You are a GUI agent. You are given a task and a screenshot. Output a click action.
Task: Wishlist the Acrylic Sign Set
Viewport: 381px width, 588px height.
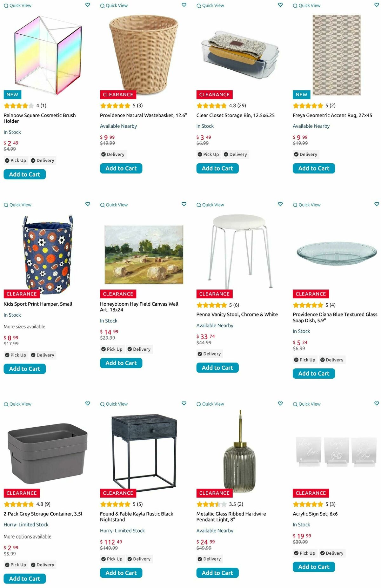click(x=377, y=403)
